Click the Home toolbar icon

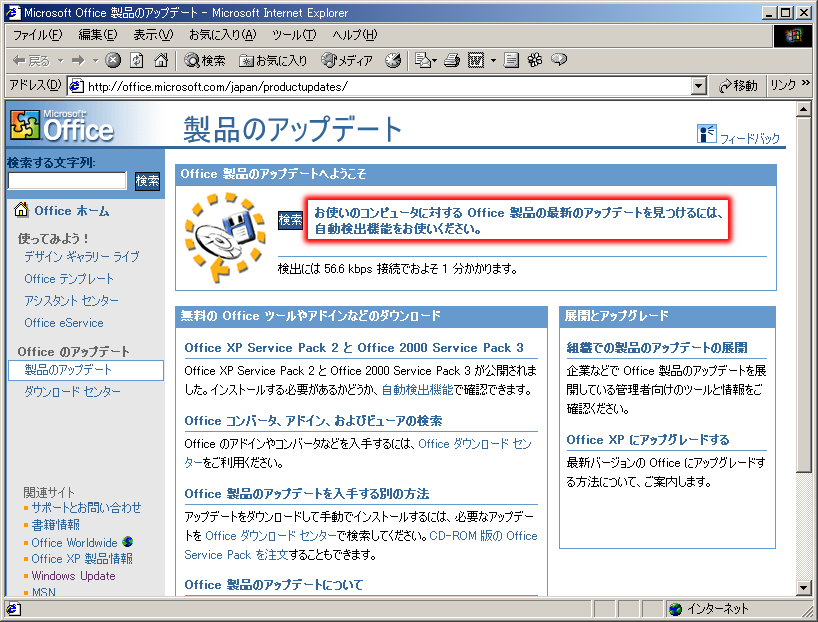click(161, 61)
